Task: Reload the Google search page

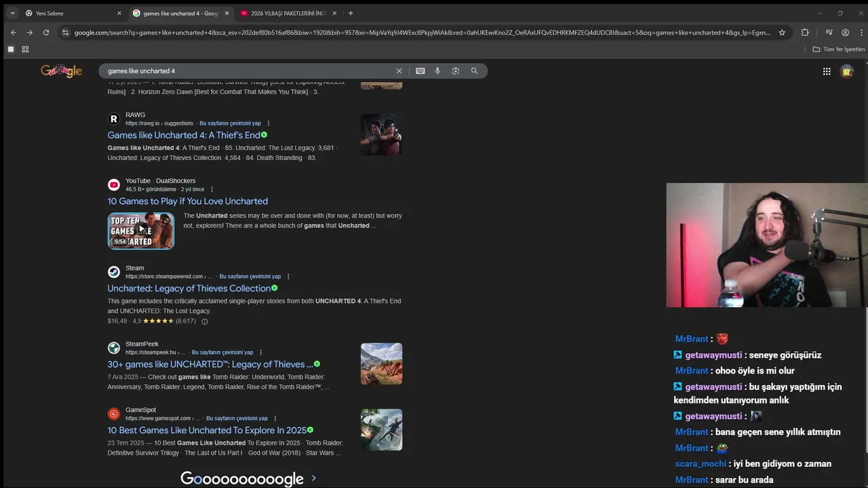Action: 45,33
